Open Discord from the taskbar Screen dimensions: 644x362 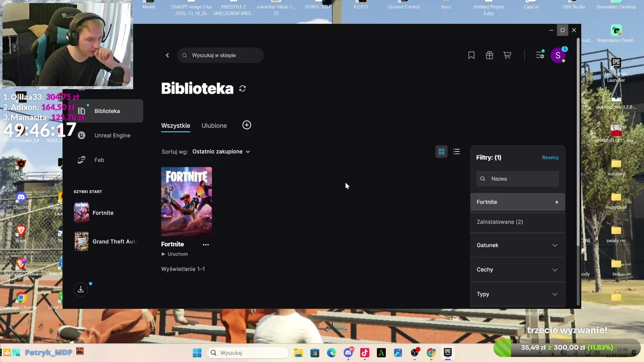348,353
